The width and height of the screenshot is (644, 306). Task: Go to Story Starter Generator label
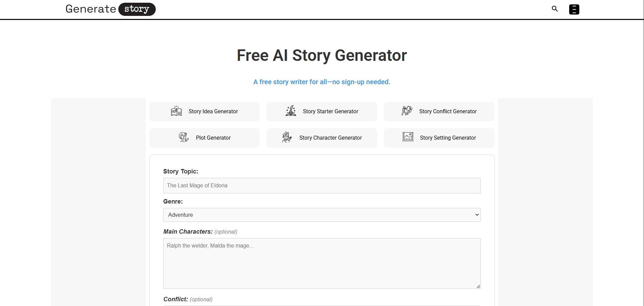[330, 112]
